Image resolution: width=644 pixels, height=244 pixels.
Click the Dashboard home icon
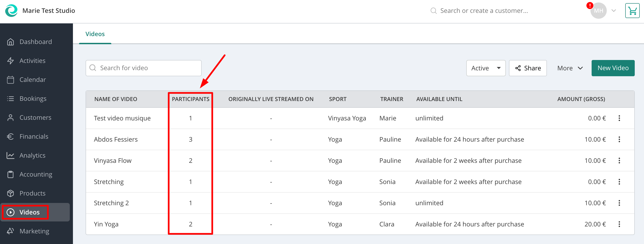coord(10,42)
